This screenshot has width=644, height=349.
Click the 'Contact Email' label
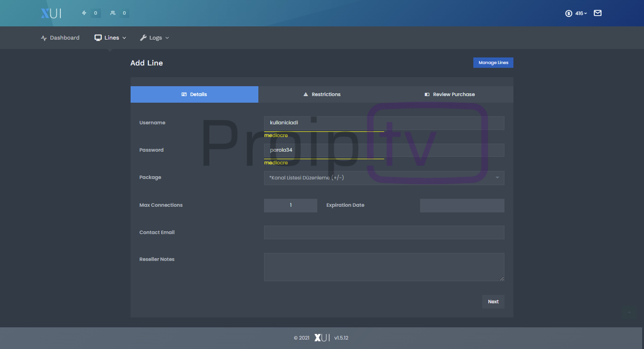pyautogui.click(x=157, y=233)
